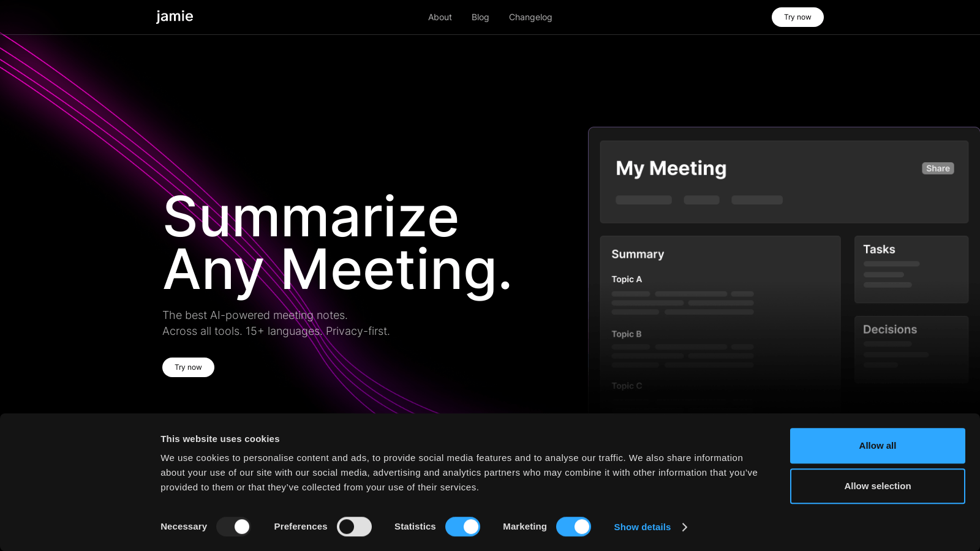Click the Decisions card heading
The width and height of the screenshot is (980, 551).
pyautogui.click(x=890, y=329)
